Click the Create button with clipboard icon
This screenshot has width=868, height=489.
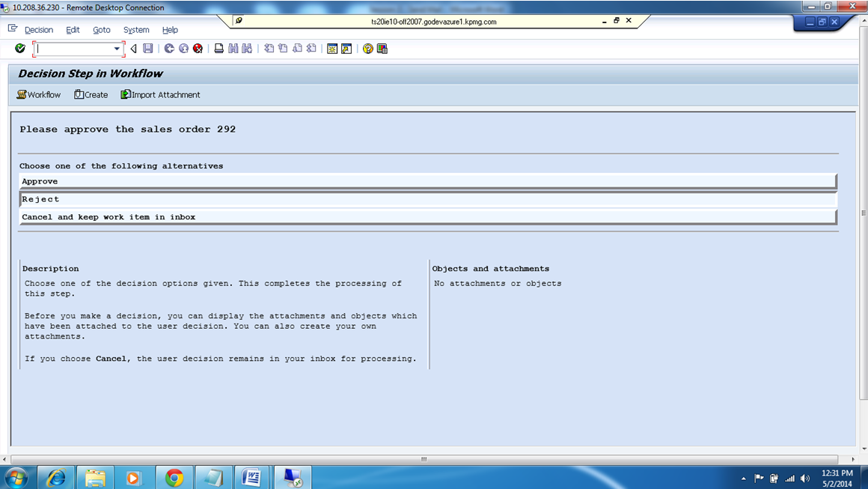click(91, 94)
